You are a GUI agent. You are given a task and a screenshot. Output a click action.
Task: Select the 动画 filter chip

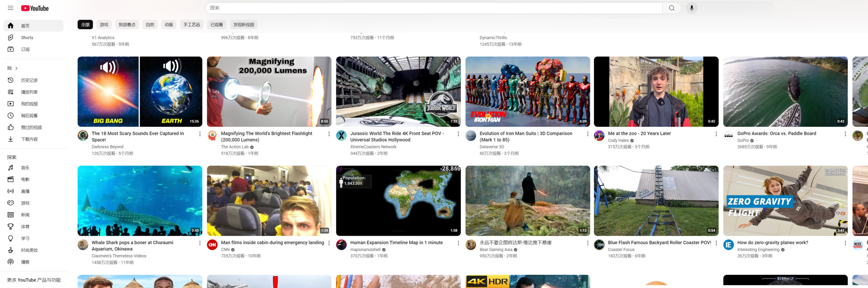tap(169, 25)
